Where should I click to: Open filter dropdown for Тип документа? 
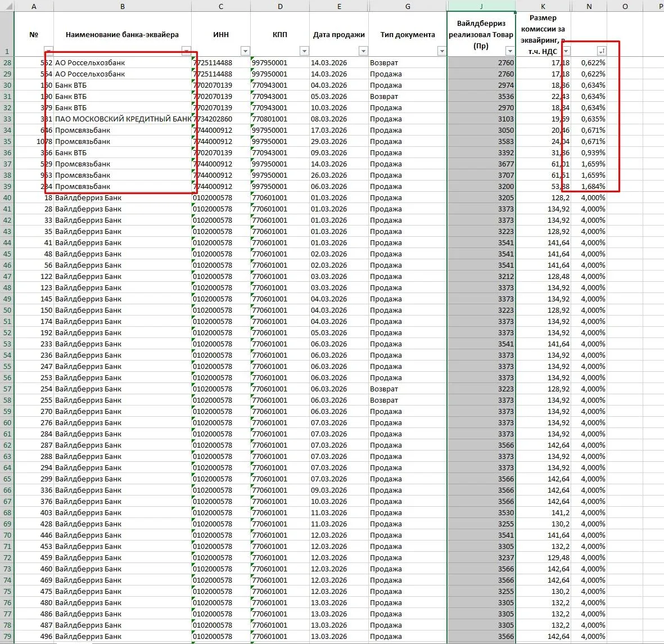[442, 51]
